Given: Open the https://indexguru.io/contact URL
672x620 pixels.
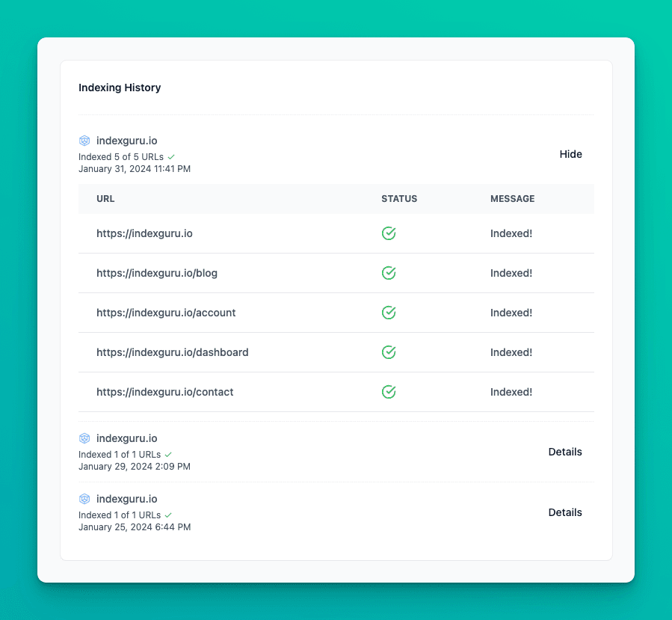Looking at the screenshot, I should coord(164,392).
